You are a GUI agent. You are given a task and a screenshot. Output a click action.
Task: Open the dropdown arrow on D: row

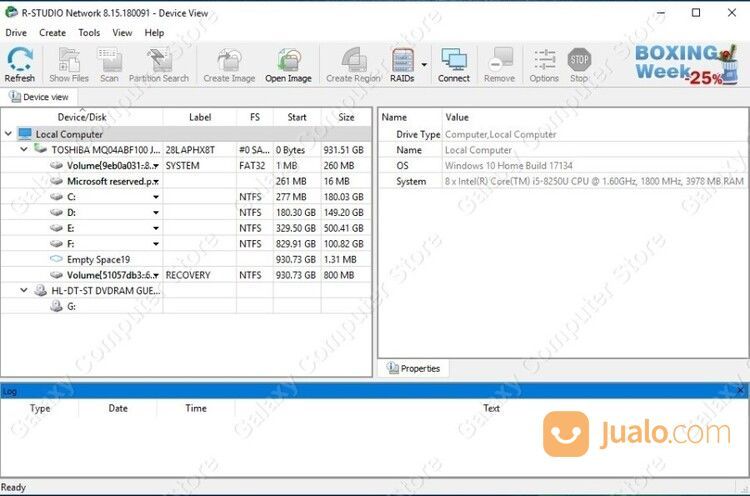(x=156, y=213)
